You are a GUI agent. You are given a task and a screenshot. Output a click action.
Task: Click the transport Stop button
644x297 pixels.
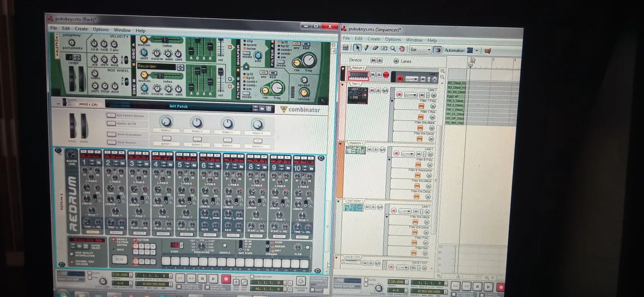click(x=202, y=278)
